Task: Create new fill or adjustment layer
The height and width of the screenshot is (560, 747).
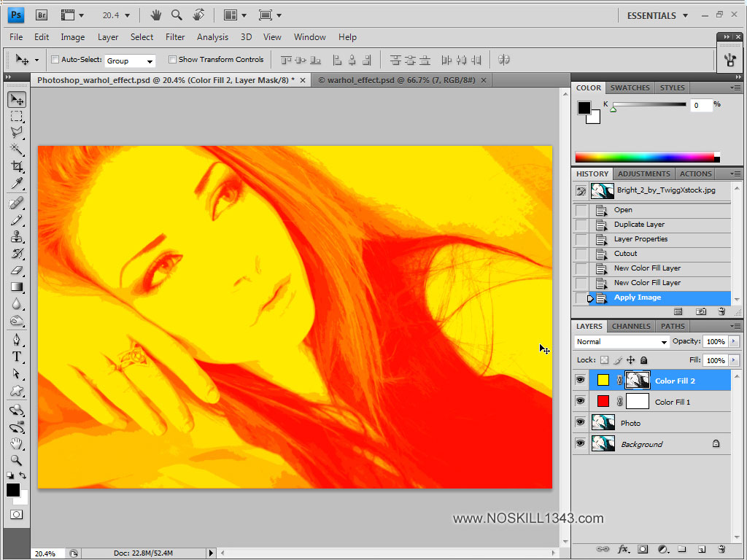Action: [x=662, y=549]
